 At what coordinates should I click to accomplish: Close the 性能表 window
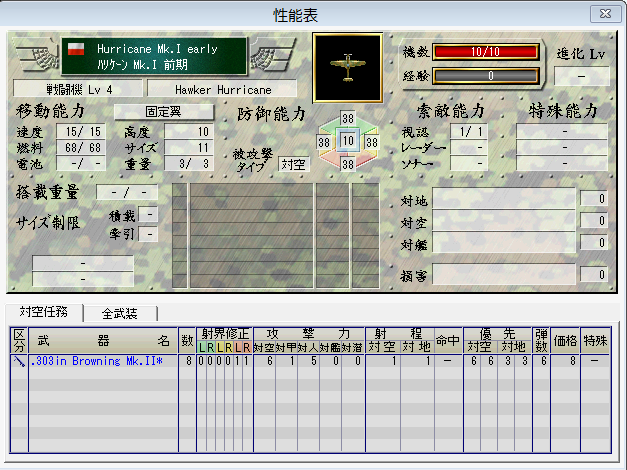605,14
